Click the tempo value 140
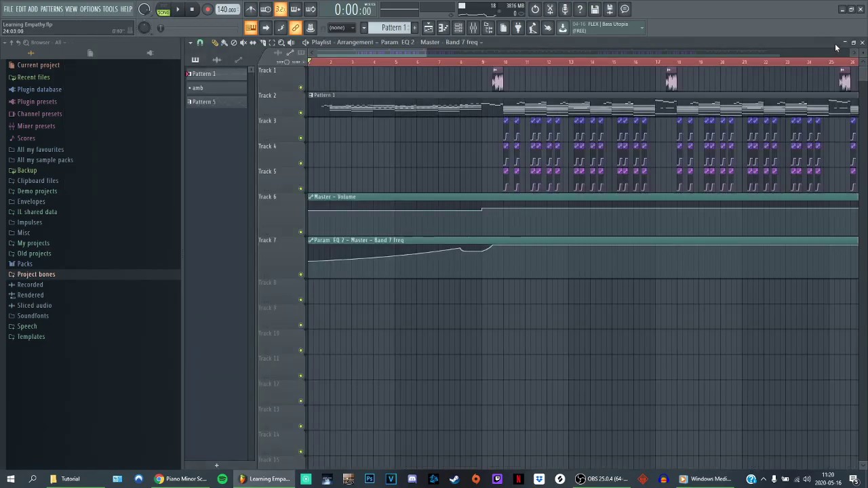Screen dimensions: 868x488 click(x=227, y=9)
